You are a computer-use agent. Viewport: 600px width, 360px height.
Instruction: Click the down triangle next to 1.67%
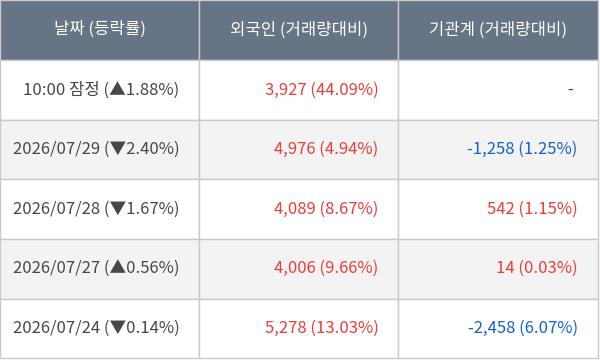coord(118,209)
